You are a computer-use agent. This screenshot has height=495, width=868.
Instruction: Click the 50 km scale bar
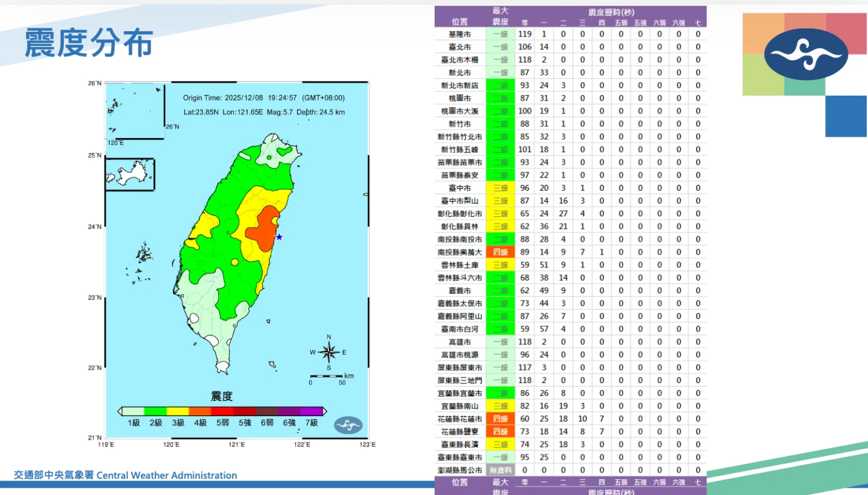[326, 376]
